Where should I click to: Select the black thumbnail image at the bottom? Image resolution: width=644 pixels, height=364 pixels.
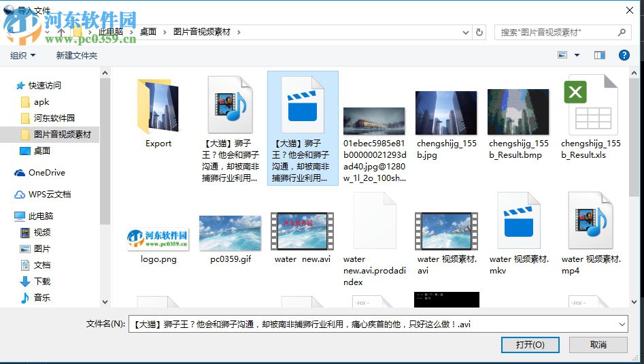click(x=446, y=300)
